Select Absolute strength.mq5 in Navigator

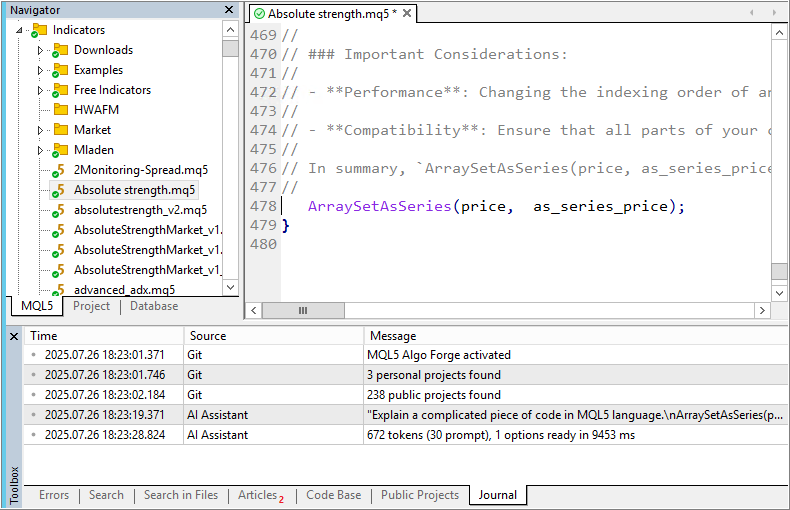click(x=134, y=190)
